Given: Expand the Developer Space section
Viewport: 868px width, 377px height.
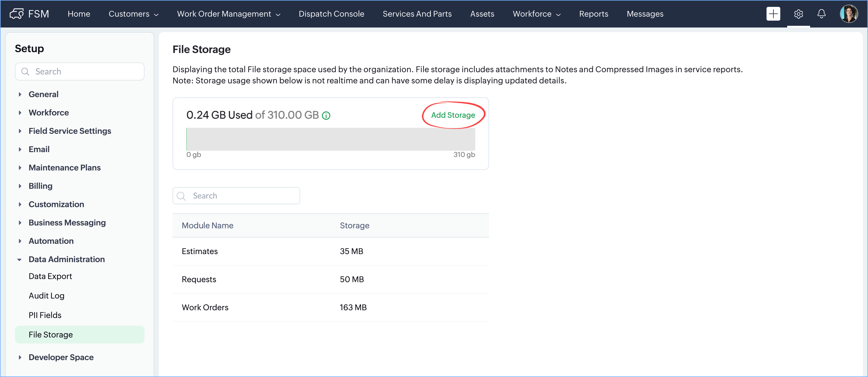Looking at the screenshot, I should (61, 357).
